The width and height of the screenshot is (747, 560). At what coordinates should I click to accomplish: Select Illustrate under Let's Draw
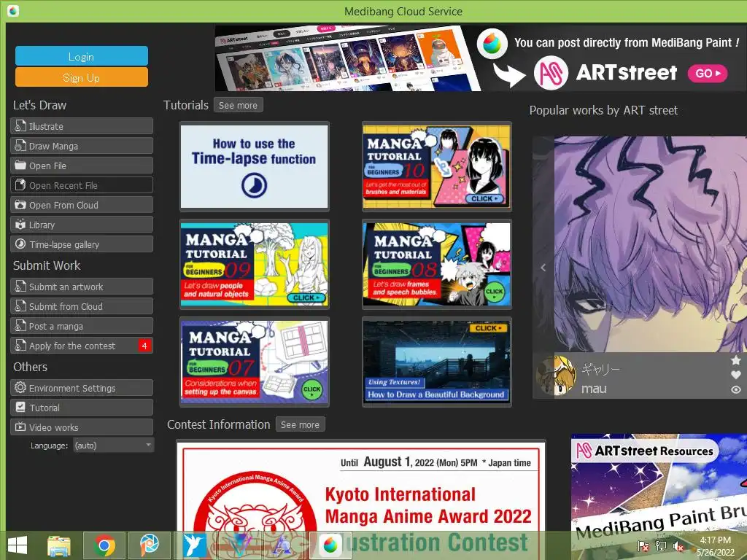(x=82, y=126)
